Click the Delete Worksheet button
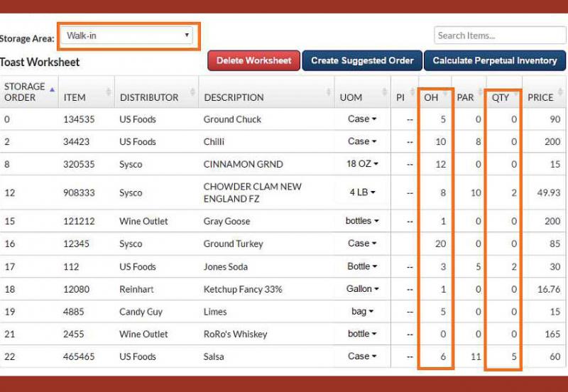 point(253,60)
